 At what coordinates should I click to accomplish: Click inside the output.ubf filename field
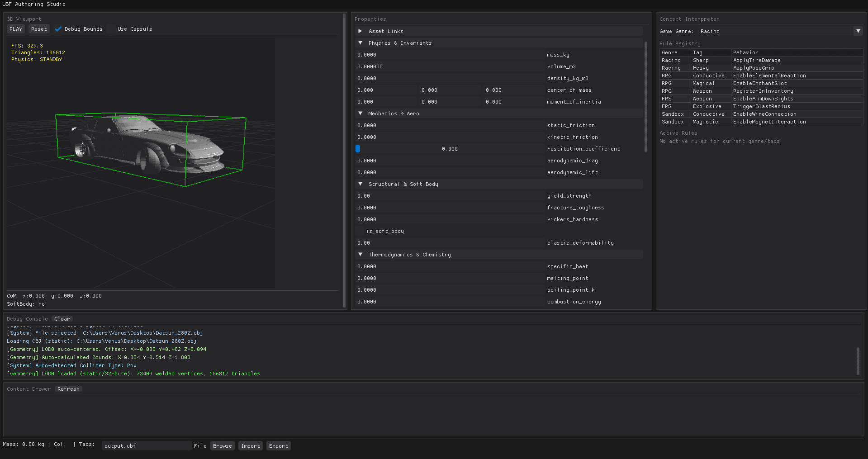pos(146,445)
